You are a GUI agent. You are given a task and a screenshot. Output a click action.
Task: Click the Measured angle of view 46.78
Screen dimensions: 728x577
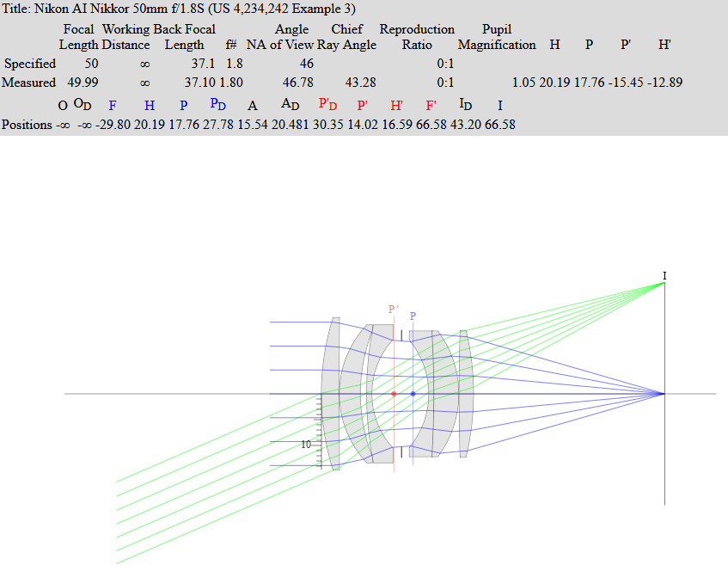pos(298,83)
